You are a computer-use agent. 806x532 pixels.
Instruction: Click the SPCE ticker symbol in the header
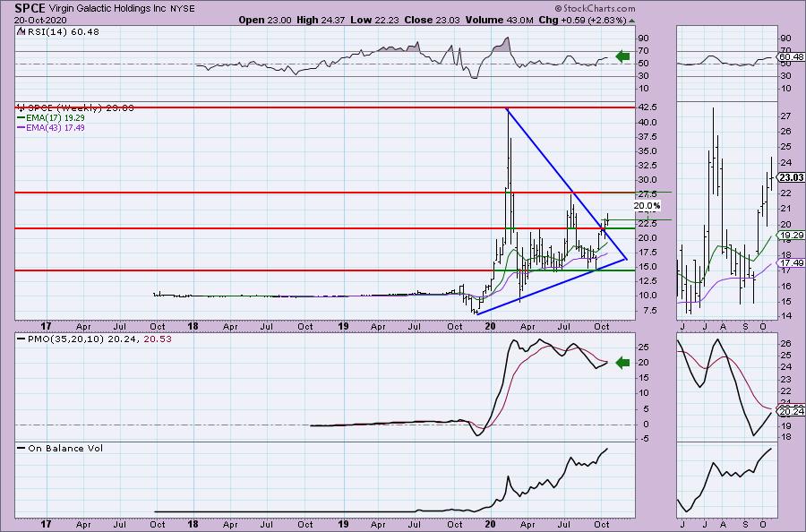pos(30,8)
